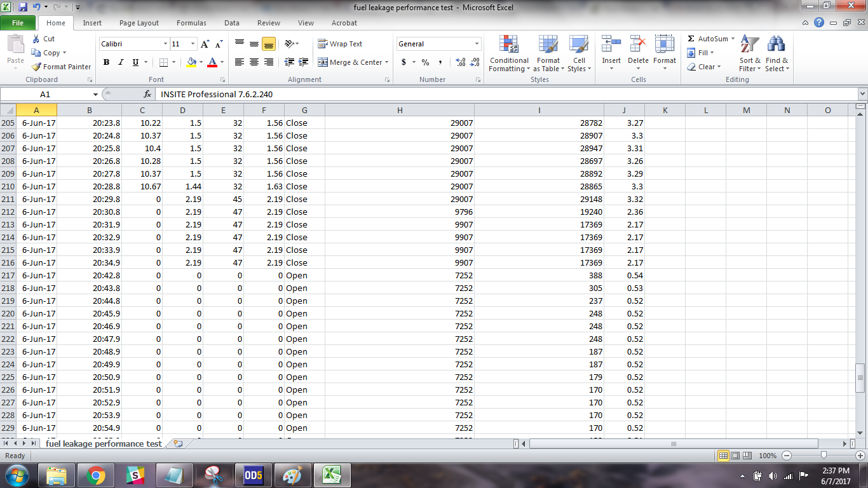Apply Percent Style format

pyautogui.click(x=425, y=62)
